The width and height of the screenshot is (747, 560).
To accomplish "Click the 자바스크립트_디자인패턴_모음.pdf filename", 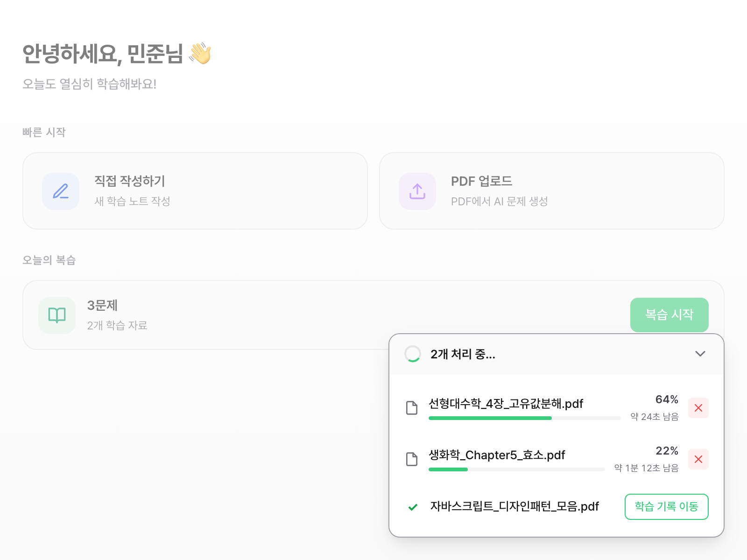I will [514, 506].
